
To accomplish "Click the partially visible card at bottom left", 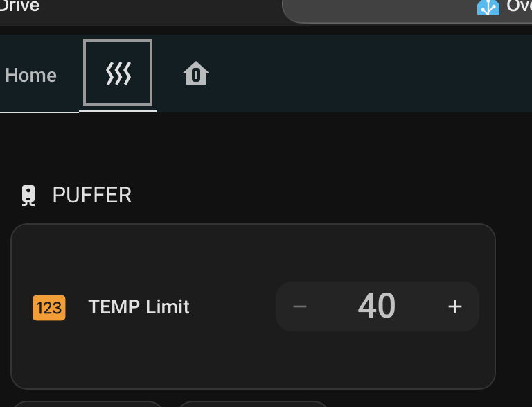I will click(x=87, y=404).
